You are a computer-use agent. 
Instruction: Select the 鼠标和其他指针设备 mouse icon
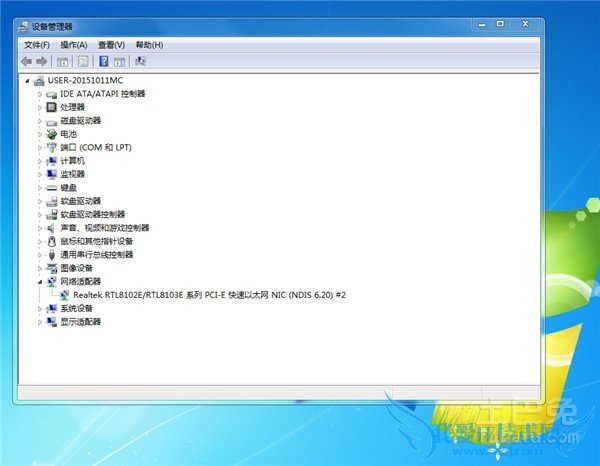[x=52, y=241]
